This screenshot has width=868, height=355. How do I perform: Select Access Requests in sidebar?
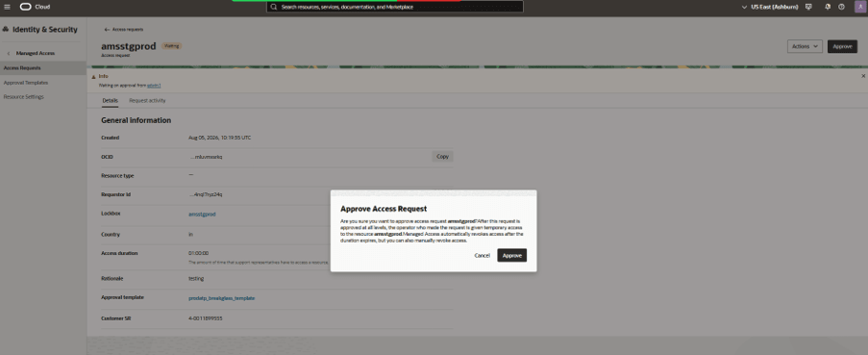(x=43, y=68)
